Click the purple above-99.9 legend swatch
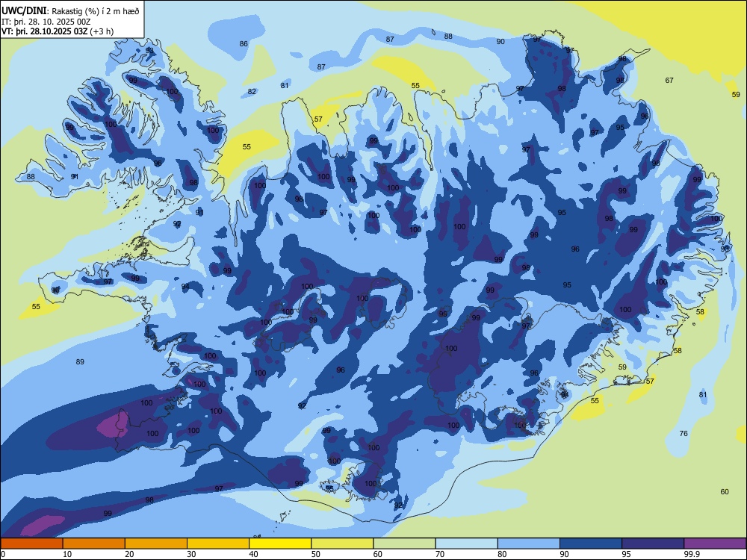The image size is (747, 560). (x=715, y=544)
